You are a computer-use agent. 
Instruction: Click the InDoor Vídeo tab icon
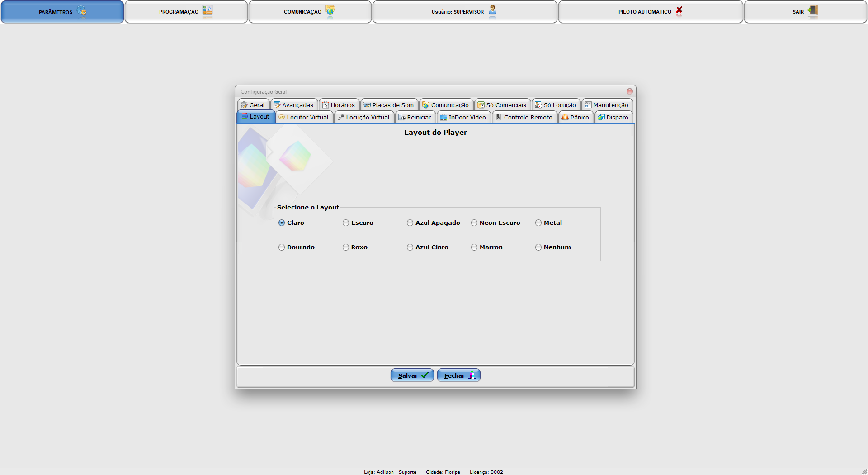pyautogui.click(x=443, y=117)
